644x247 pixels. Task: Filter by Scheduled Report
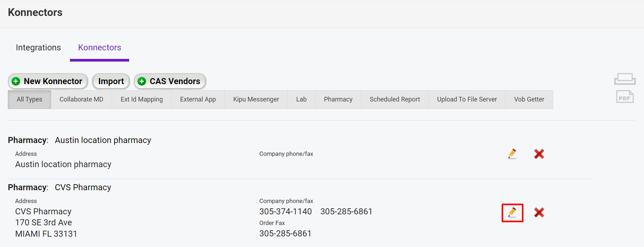tap(395, 99)
